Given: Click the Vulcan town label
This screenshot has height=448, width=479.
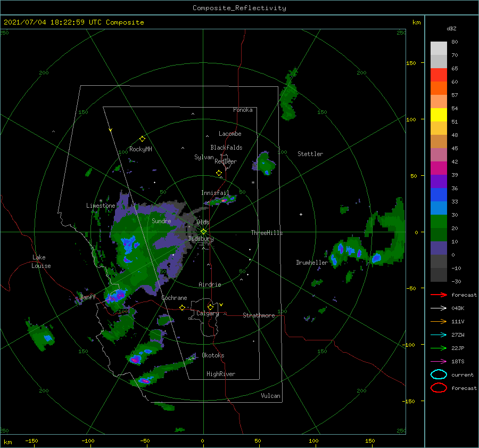Looking at the screenshot, I should [x=271, y=396].
